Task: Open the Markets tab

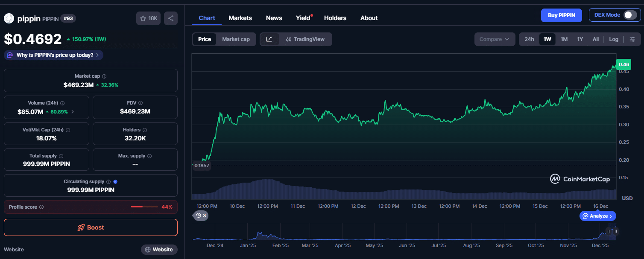Action: (x=240, y=18)
